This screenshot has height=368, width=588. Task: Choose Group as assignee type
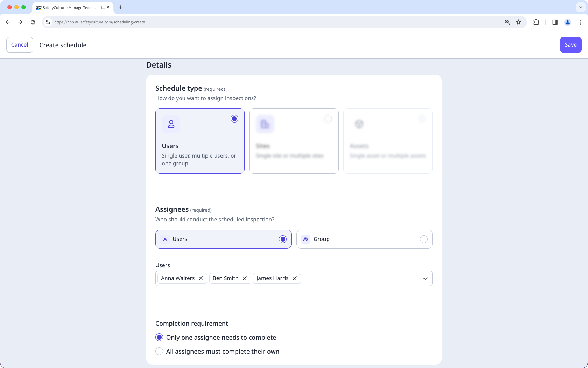pos(364,239)
